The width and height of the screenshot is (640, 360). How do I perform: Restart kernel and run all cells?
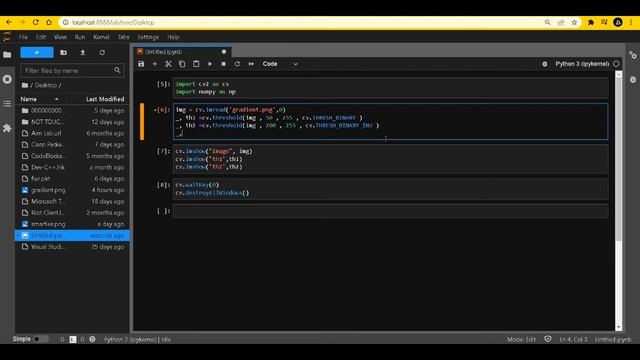tap(251, 64)
